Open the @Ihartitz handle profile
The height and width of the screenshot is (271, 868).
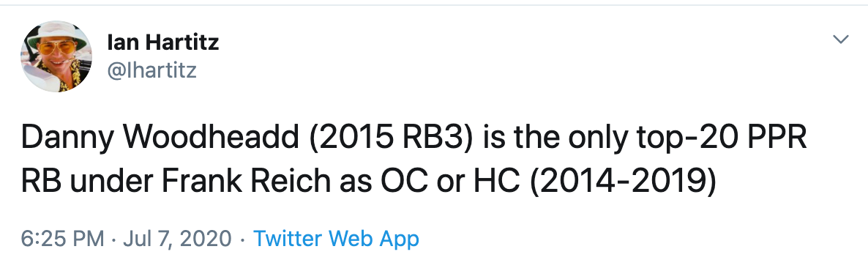(151, 70)
